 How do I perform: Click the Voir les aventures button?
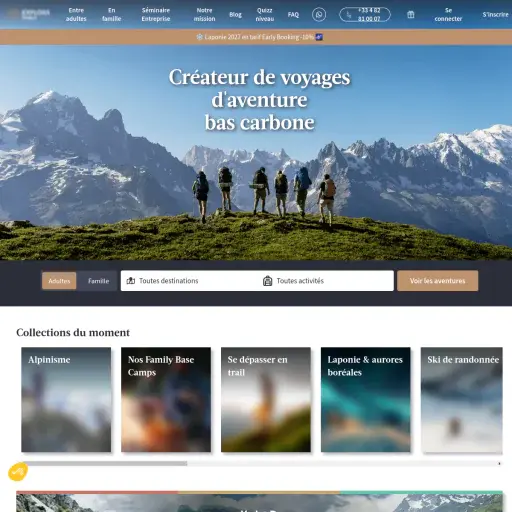(437, 281)
